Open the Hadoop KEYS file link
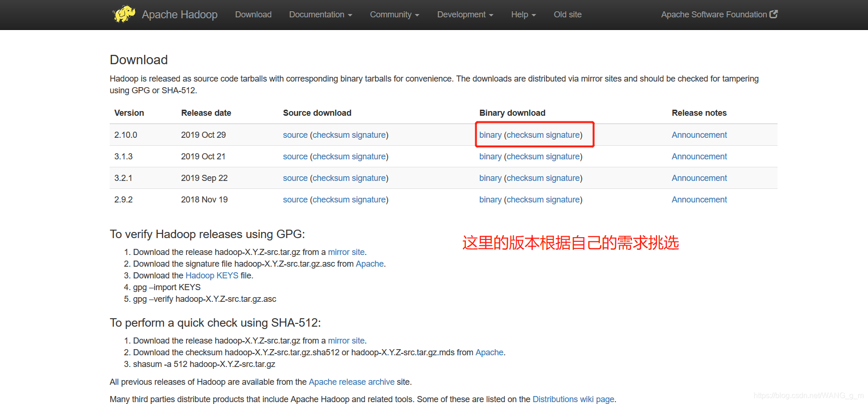Viewport: 868px width, 404px height. 212,276
